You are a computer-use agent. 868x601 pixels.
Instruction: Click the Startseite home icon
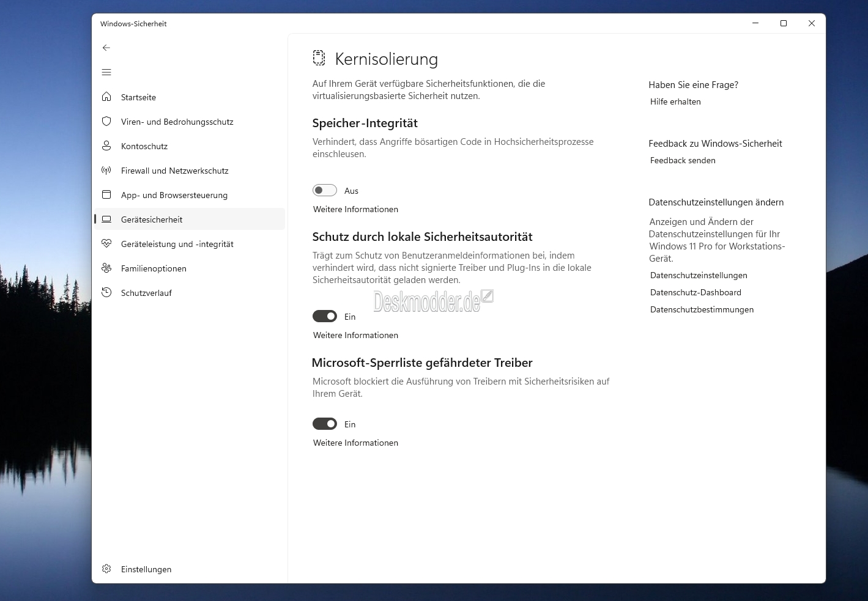click(106, 97)
